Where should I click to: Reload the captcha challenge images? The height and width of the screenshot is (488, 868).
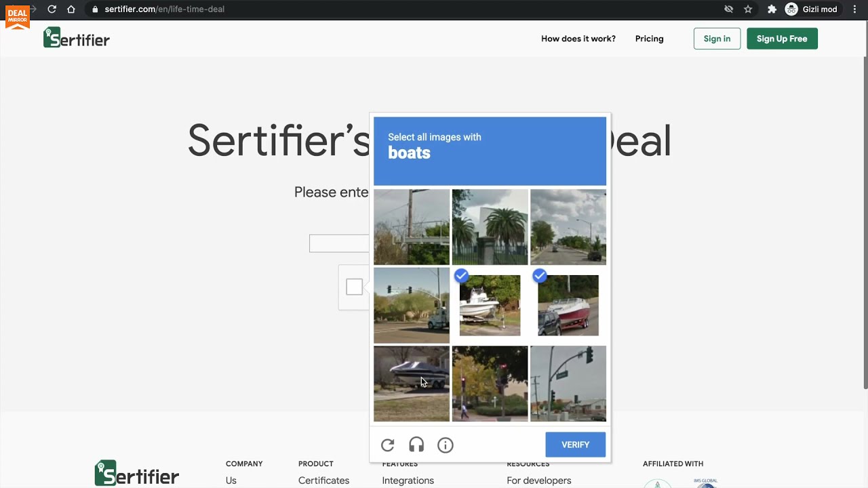(388, 445)
